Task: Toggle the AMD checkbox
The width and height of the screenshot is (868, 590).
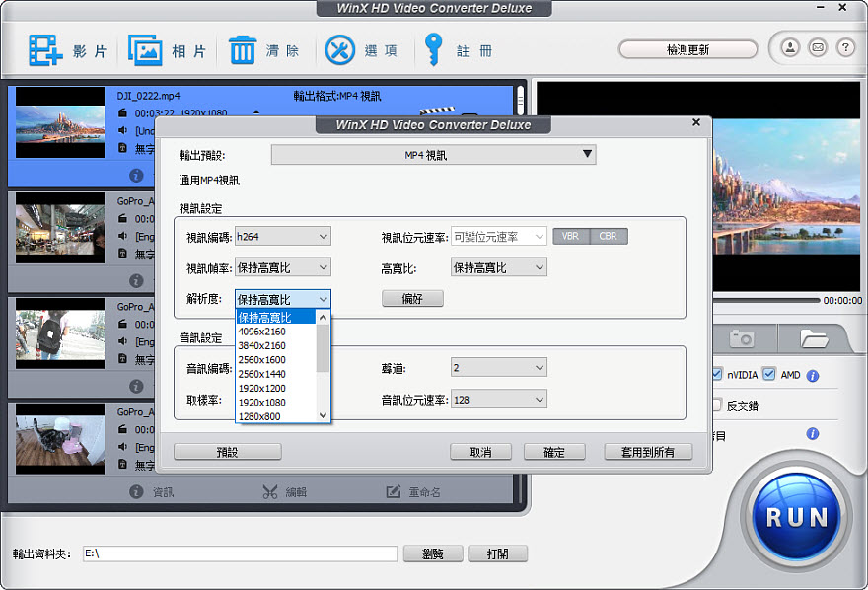Action: pyautogui.click(x=769, y=374)
